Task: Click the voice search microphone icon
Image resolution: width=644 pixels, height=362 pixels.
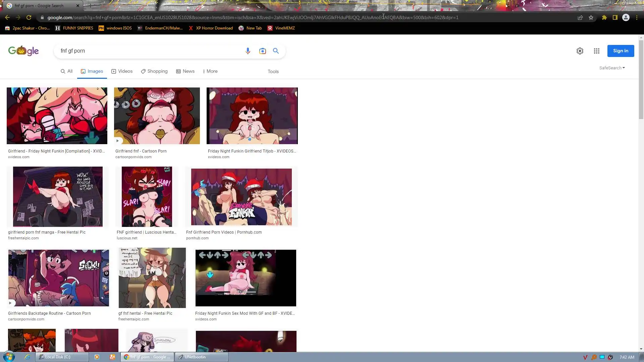Action: pos(248,51)
